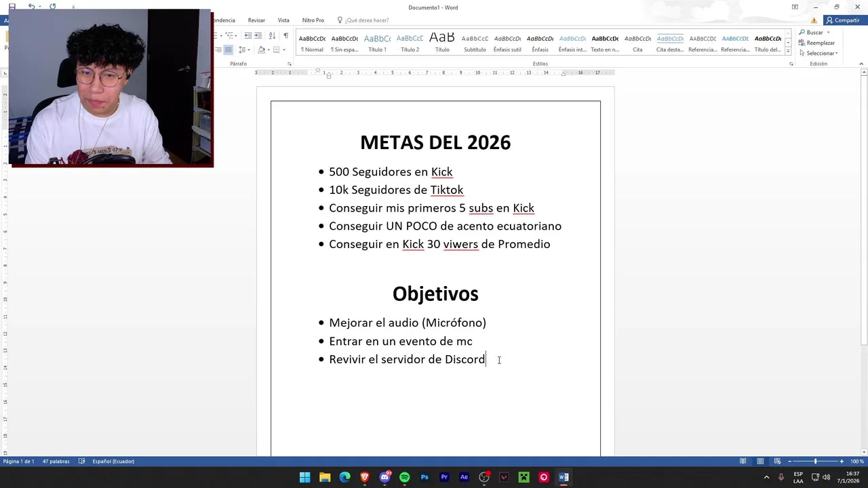Apply the Normal style
Viewport: 868px width, 488px height.
312,43
